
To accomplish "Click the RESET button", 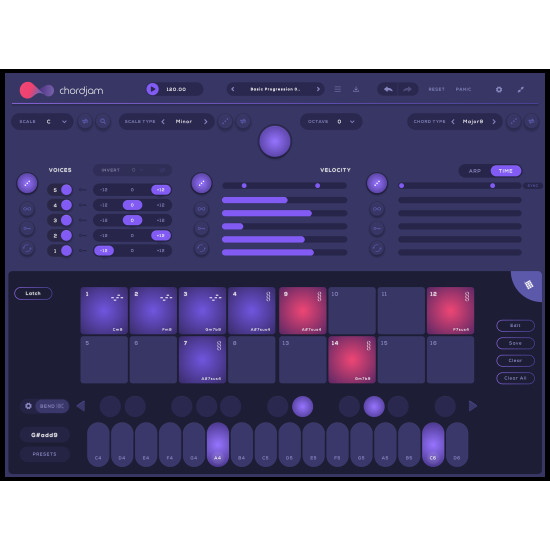I will point(436,89).
